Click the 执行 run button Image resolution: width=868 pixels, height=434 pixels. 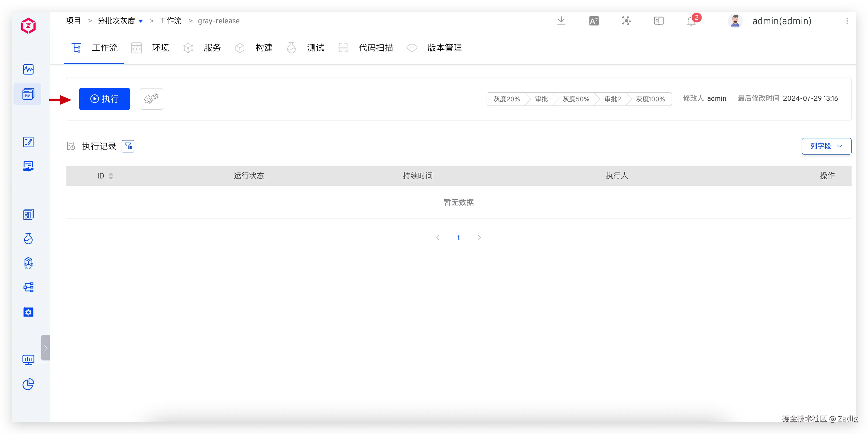[x=104, y=99]
